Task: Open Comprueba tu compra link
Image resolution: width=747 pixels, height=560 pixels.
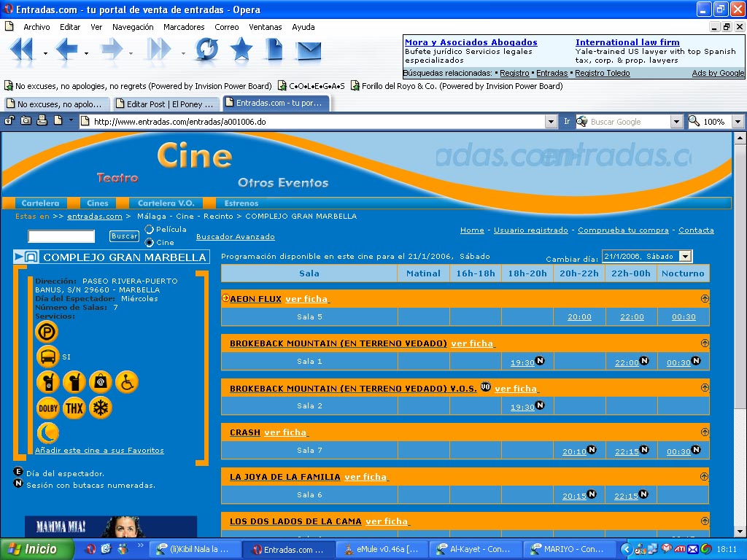Action: point(623,230)
